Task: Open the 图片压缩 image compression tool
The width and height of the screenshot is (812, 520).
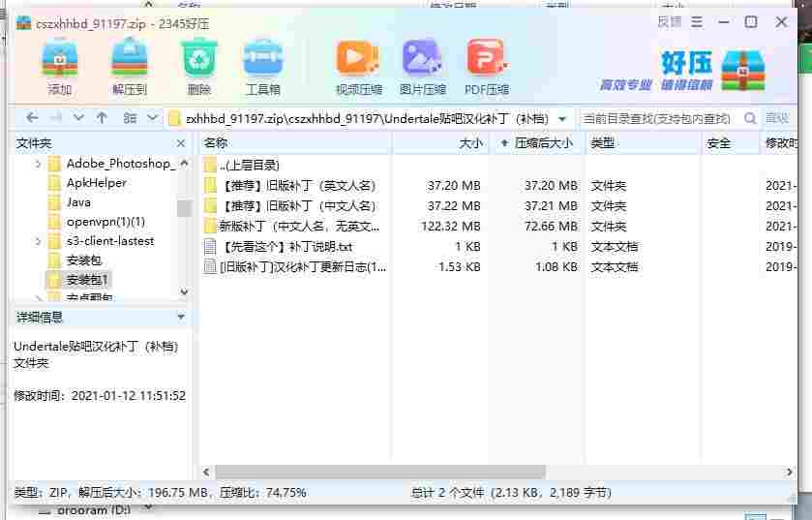Action: [x=423, y=68]
